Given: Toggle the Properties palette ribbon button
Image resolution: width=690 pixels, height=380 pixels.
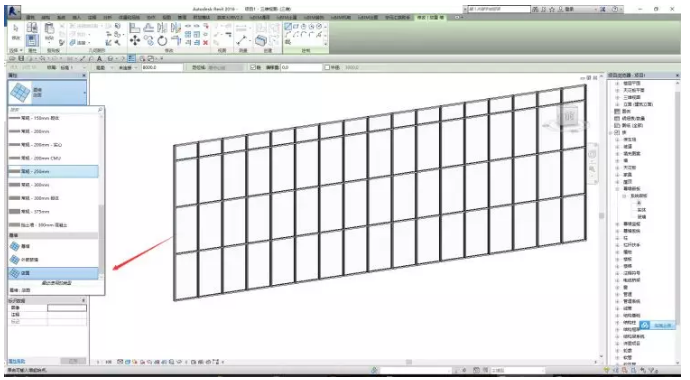Looking at the screenshot, I should click(32, 40).
